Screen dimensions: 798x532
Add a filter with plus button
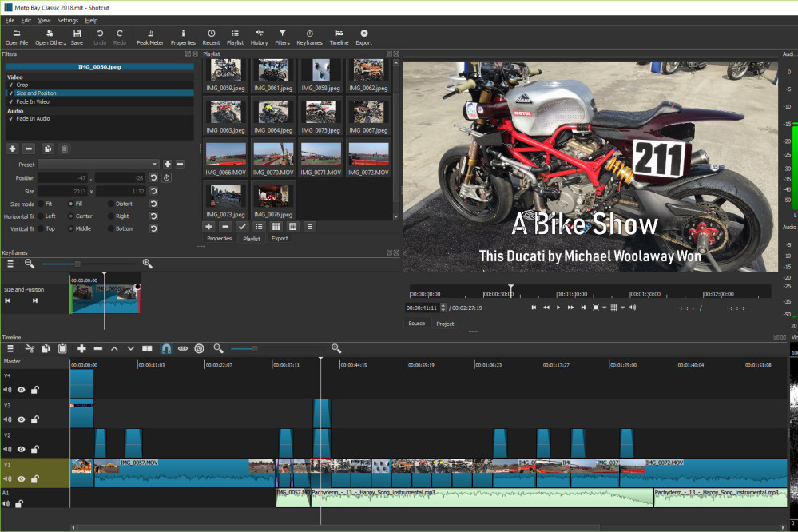tap(12, 149)
